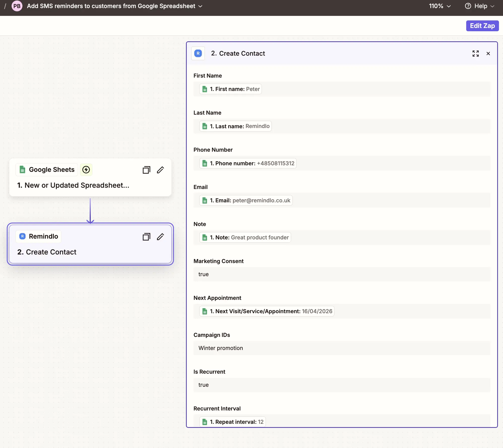Click the sheets icon in Phone number pill
Image resolution: width=503 pixels, height=448 pixels.
coord(205,163)
